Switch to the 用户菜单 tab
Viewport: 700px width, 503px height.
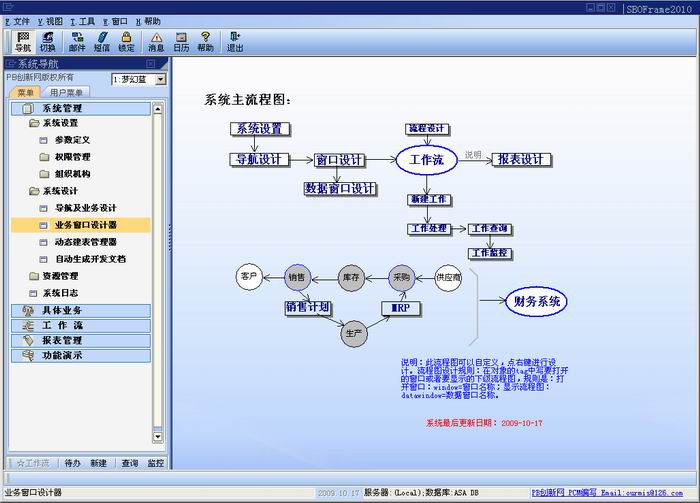click(x=66, y=92)
